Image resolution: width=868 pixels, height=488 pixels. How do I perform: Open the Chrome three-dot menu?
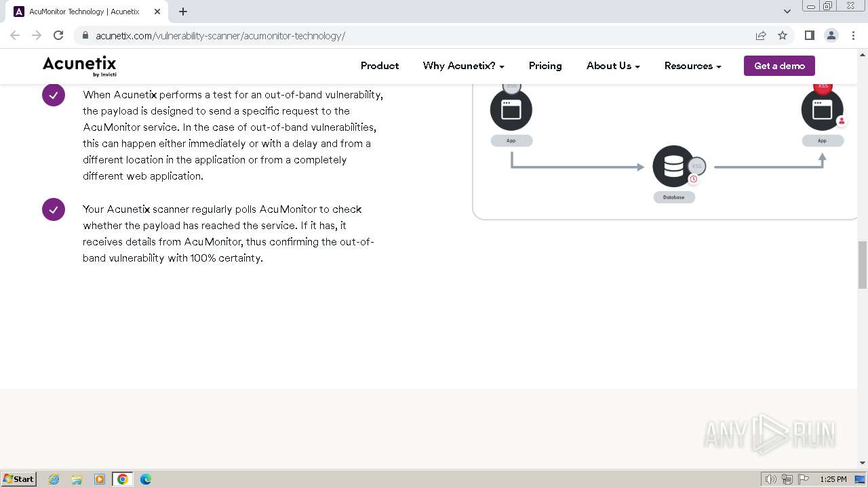point(852,35)
